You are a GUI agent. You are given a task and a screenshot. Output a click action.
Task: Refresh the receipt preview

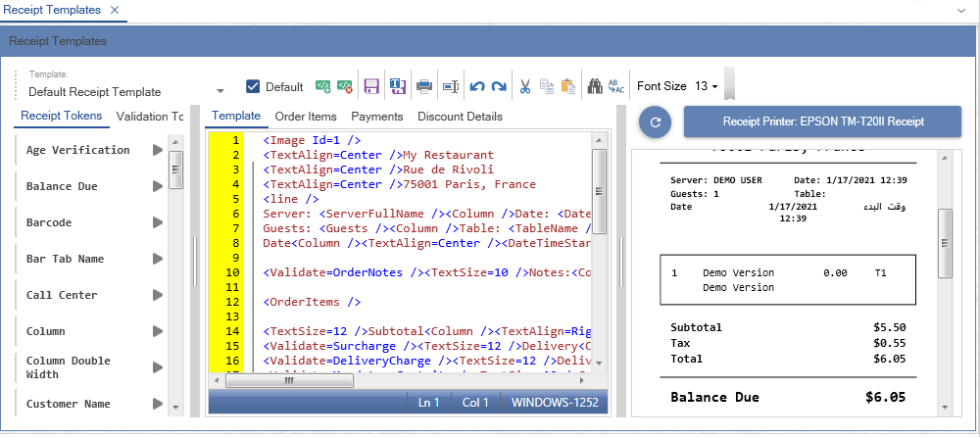tap(654, 123)
